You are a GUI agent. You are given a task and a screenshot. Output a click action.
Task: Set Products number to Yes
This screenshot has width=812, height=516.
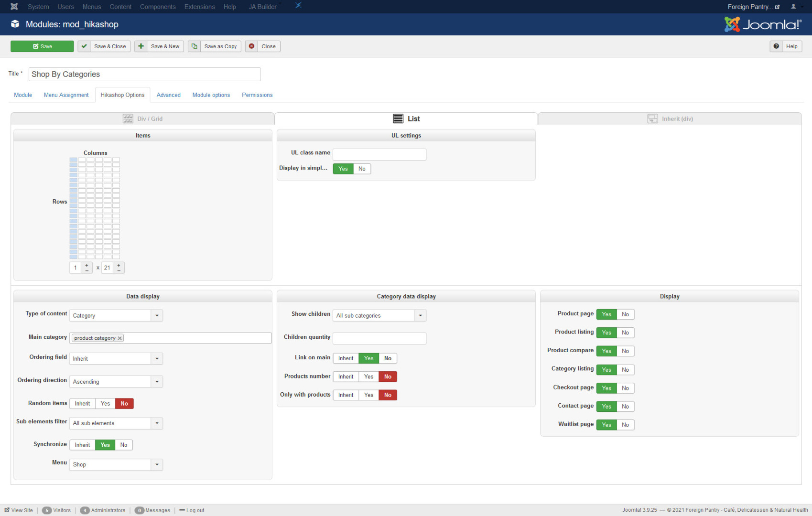368,376
